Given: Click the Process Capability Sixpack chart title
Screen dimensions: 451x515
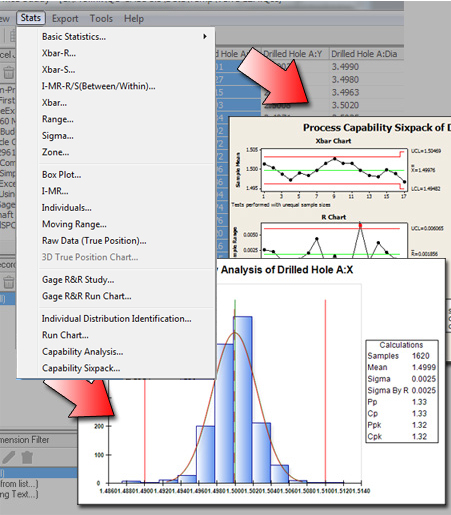Looking at the screenshot, I should click(x=376, y=128).
